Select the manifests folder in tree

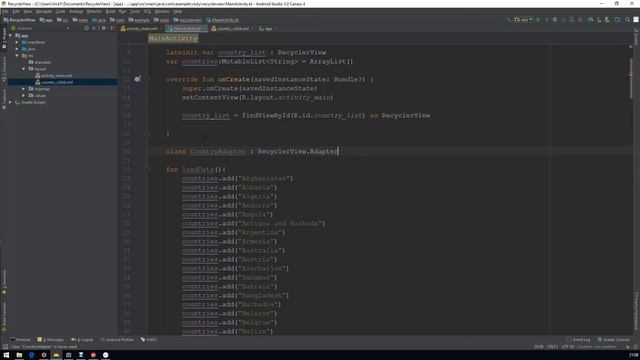point(33,42)
